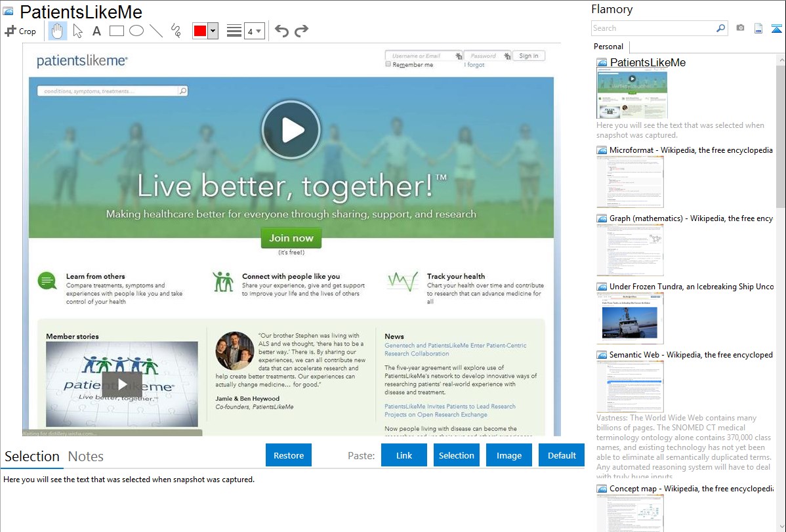Play the hero video

pyautogui.click(x=291, y=130)
